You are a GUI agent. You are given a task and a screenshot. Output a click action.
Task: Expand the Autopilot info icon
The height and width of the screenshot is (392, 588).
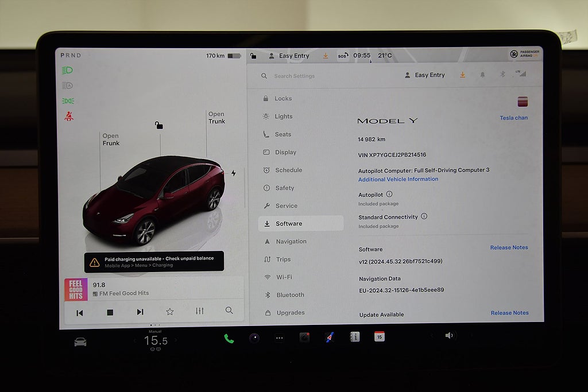tap(389, 195)
